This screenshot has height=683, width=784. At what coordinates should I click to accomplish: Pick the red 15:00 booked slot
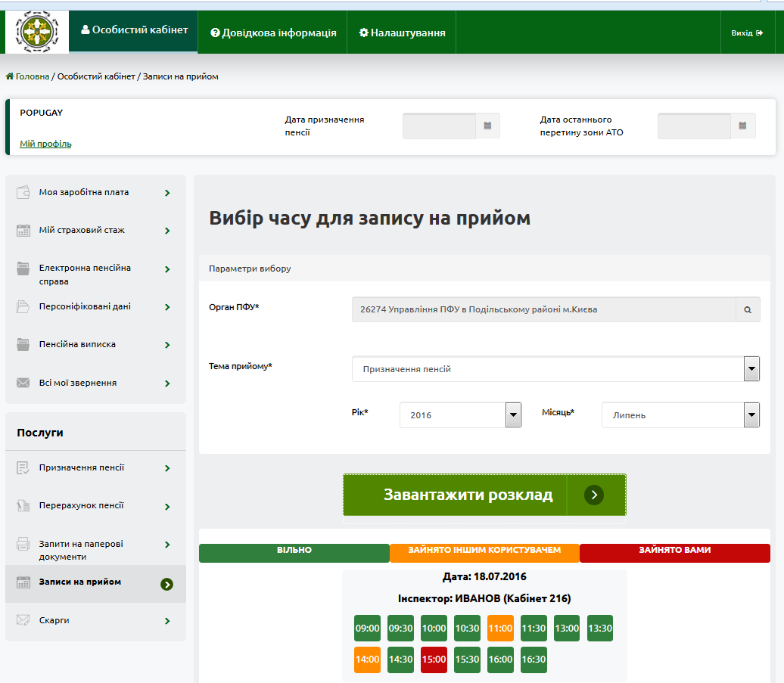pos(434,660)
